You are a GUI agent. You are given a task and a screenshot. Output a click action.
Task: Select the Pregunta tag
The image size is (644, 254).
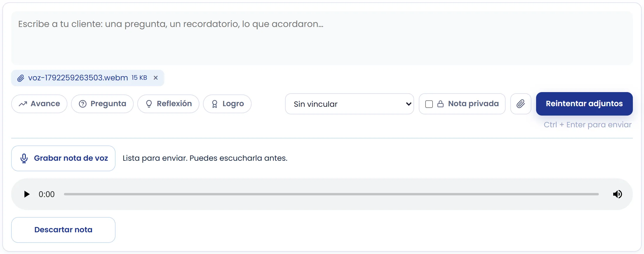click(102, 104)
